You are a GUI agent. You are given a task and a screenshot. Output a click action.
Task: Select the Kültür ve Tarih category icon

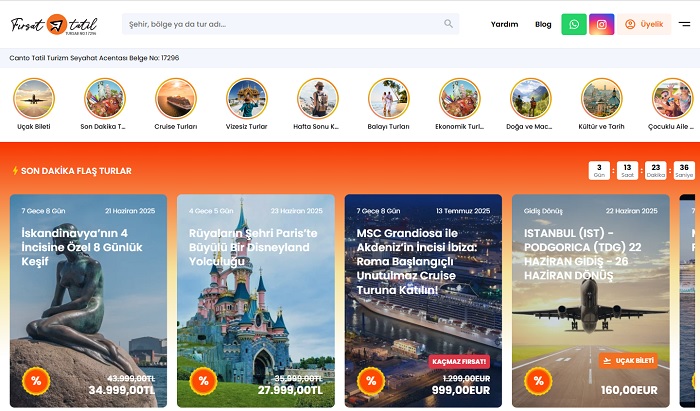pyautogui.click(x=602, y=99)
